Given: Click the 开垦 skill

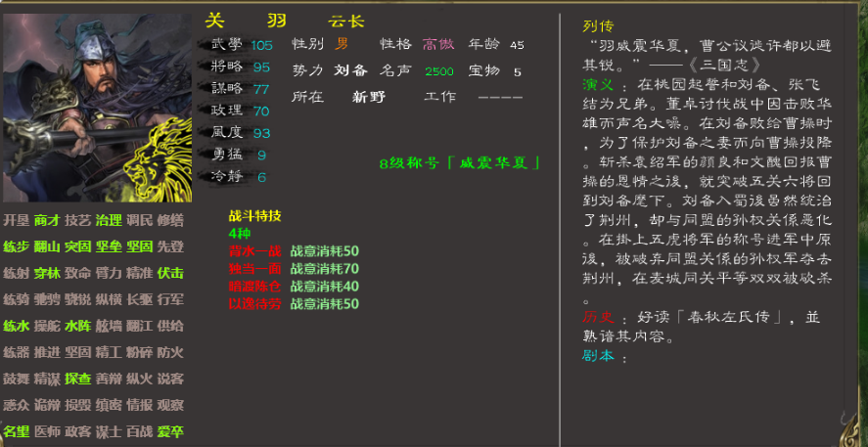Looking at the screenshot, I should tap(16, 220).
